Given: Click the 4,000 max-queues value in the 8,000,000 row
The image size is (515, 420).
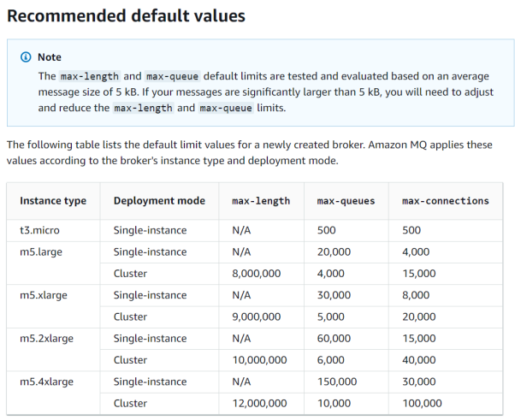Looking at the screenshot, I should [x=331, y=274].
